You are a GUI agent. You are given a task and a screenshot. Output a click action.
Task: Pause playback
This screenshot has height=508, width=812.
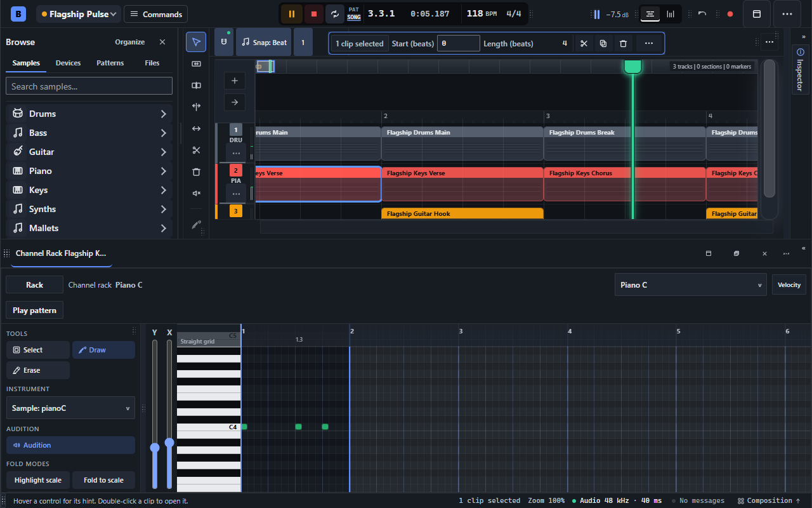coord(292,14)
